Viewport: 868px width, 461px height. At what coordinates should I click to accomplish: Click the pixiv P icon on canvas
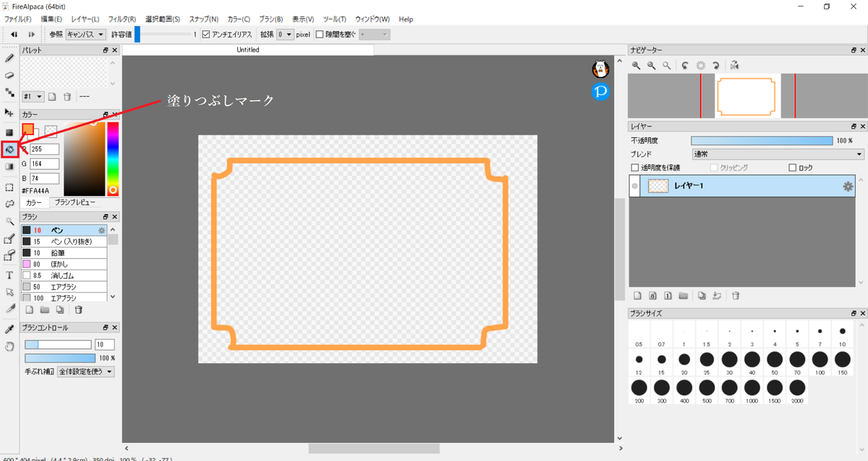pos(601,92)
